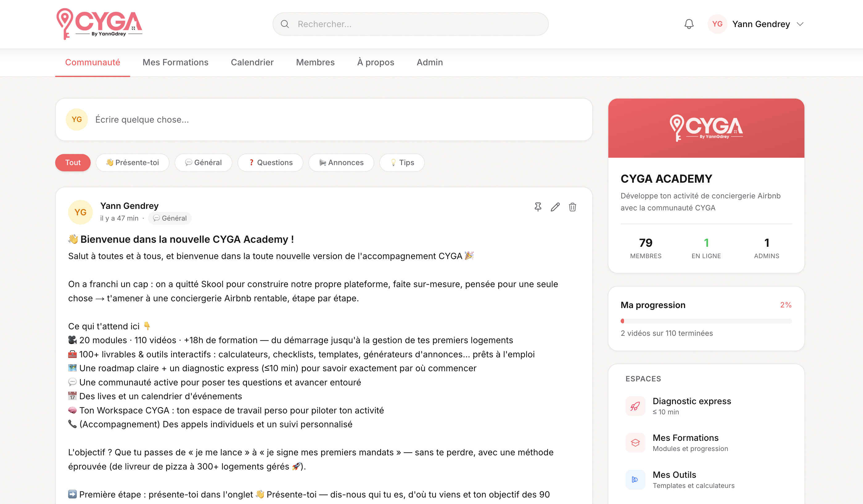Click the YG avatar beside Yann Gendrey's name
This screenshot has height=504, width=863.
pyautogui.click(x=717, y=24)
